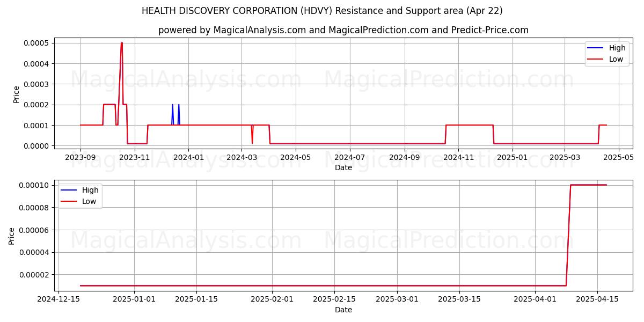The height and width of the screenshot is (322, 644).
Task: Click the 0.00010 price tick on bottom chart
Action: [x=34, y=185]
